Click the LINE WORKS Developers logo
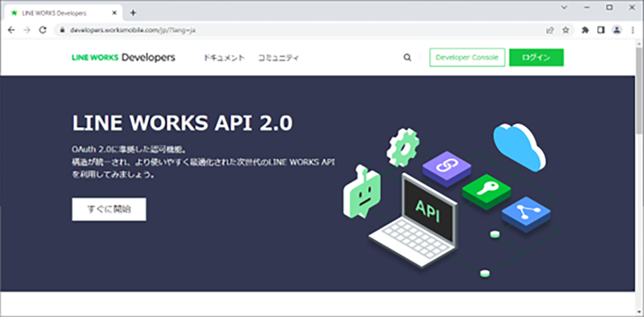The image size is (644, 317). 123,58
